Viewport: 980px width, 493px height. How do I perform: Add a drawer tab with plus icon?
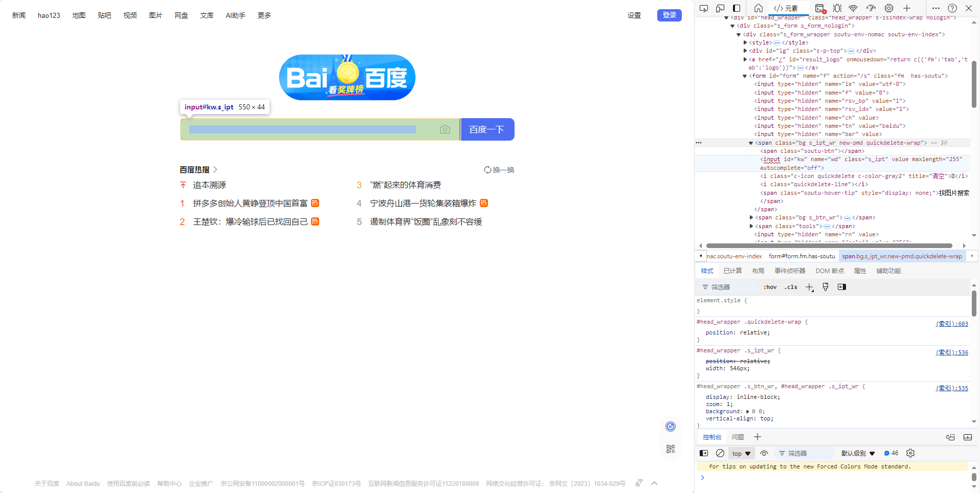(758, 437)
